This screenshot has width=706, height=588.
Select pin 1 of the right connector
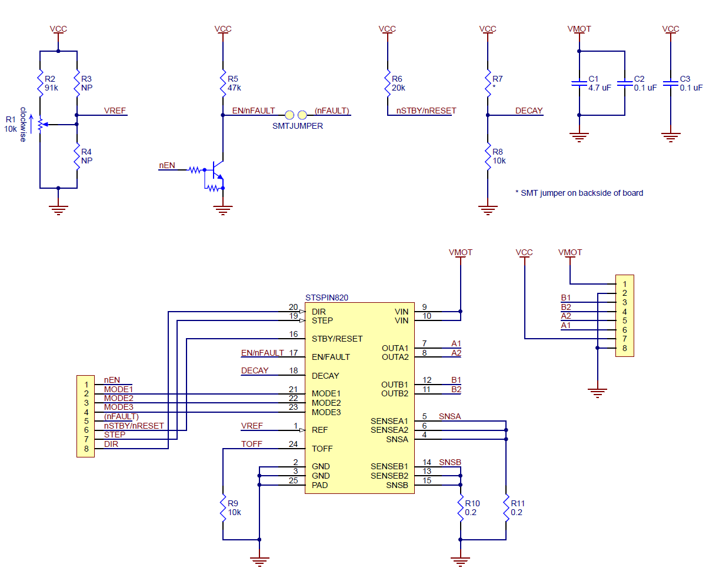(x=624, y=283)
